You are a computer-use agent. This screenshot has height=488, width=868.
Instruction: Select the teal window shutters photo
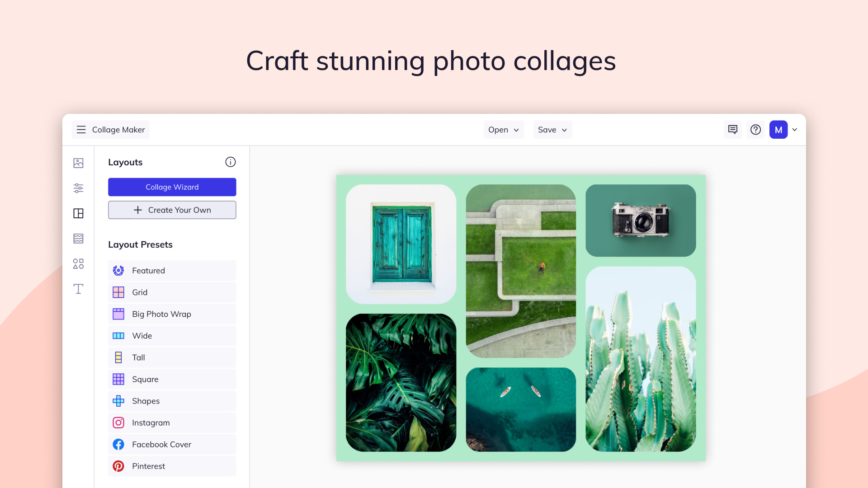tap(401, 244)
